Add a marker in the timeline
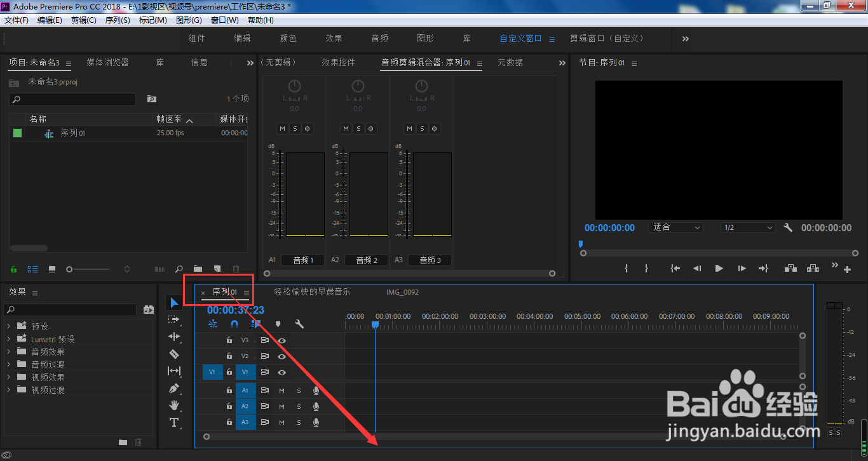The image size is (868, 461). (278, 324)
